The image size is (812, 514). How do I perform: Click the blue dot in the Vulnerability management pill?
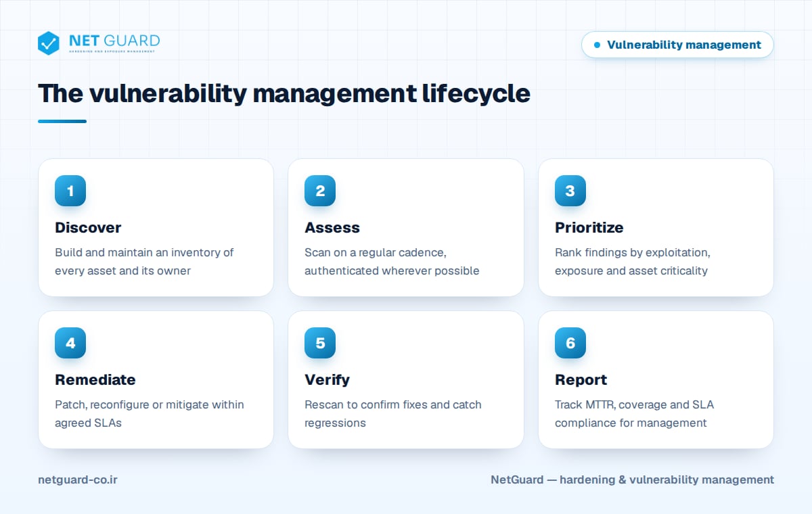(x=597, y=45)
